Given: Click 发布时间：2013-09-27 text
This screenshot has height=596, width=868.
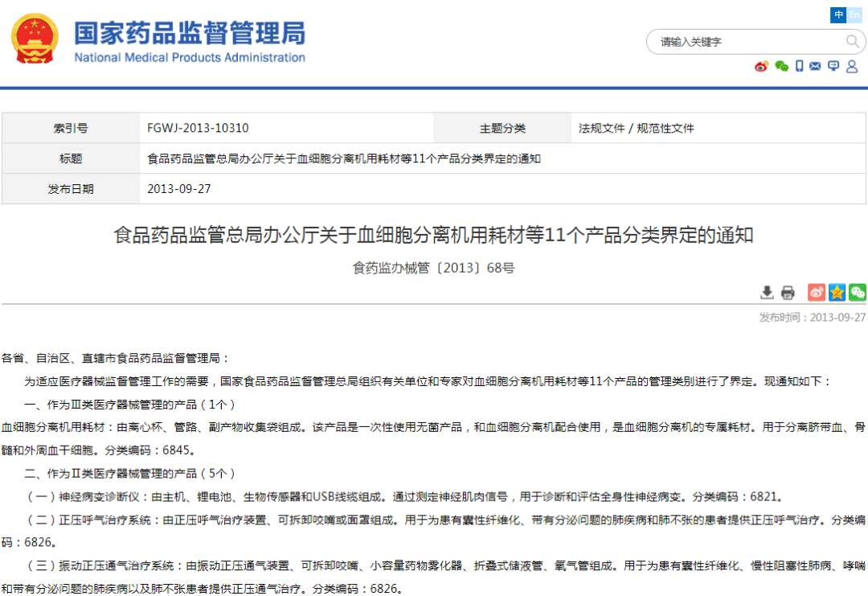Looking at the screenshot, I should pos(812,318).
